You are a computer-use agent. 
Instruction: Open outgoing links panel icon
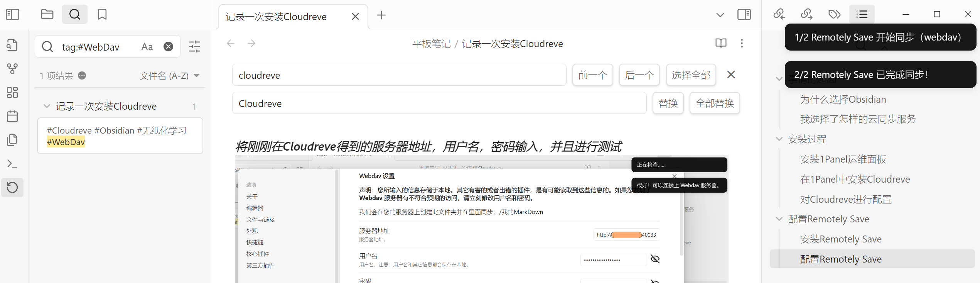click(806, 15)
